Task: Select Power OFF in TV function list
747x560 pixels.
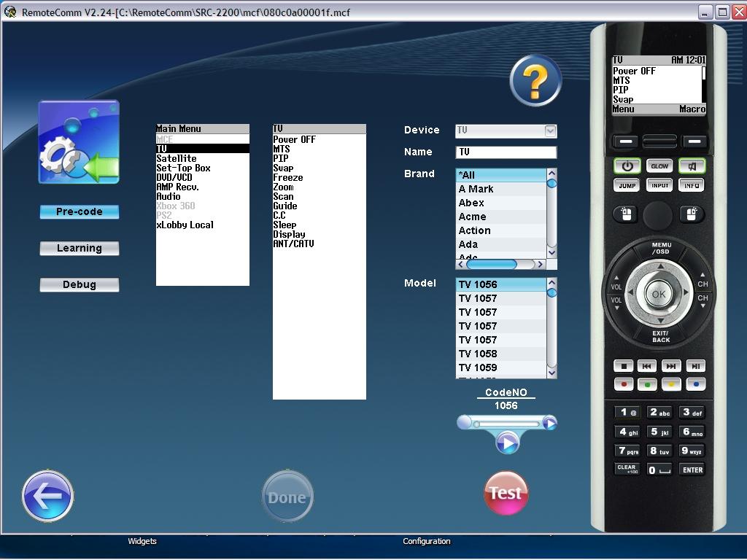Action: pyautogui.click(x=320, y=139)
